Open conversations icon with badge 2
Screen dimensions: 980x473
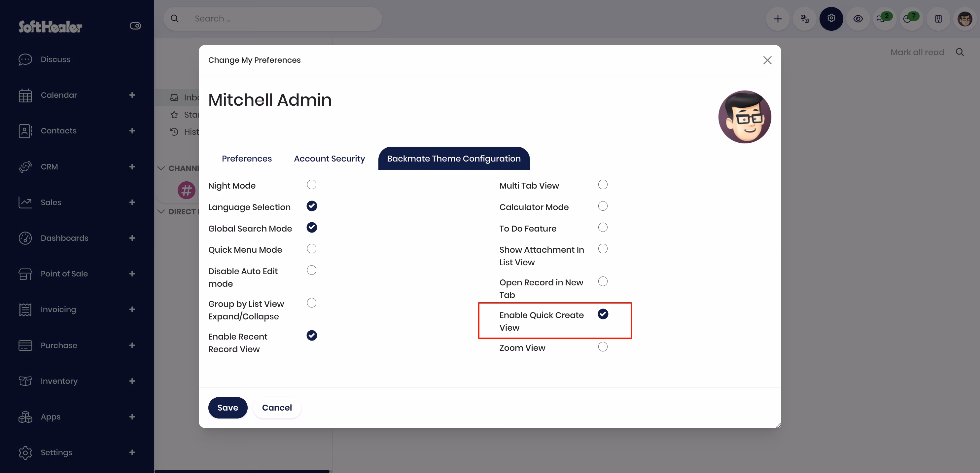tap(884, 18)
